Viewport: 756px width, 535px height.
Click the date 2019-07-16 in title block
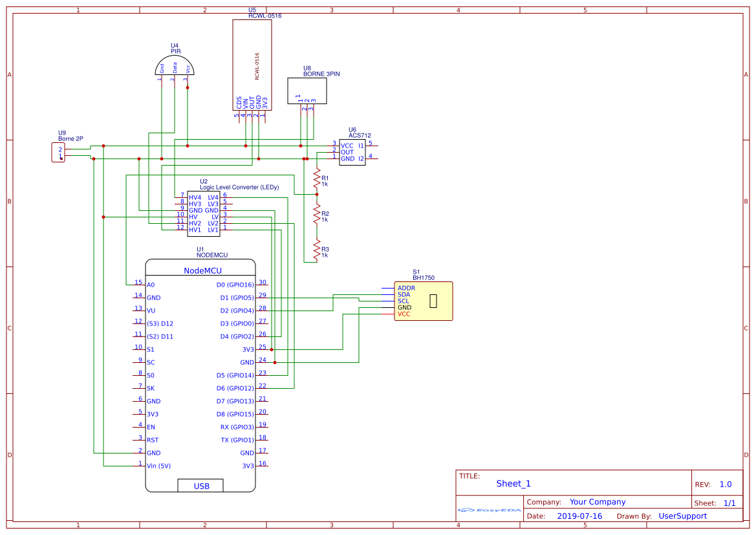point(581,516)
